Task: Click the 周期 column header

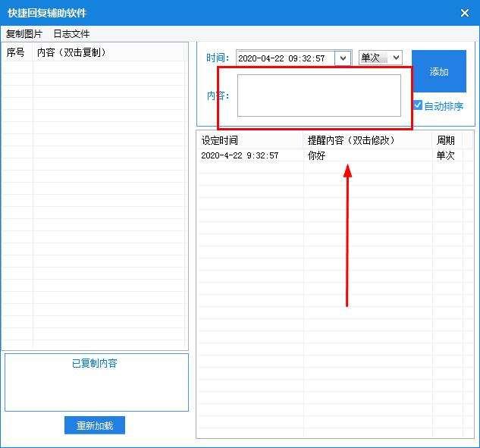Action: (x=447, y=140)
